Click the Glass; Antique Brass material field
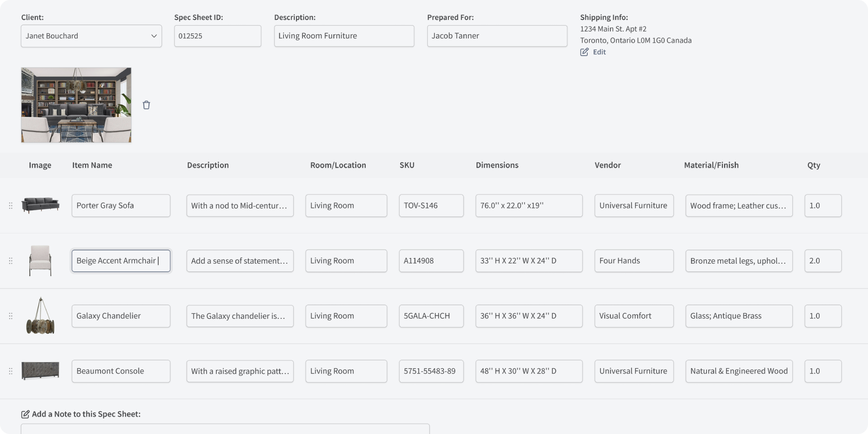 pyautogui.click(x=738, y=316)
